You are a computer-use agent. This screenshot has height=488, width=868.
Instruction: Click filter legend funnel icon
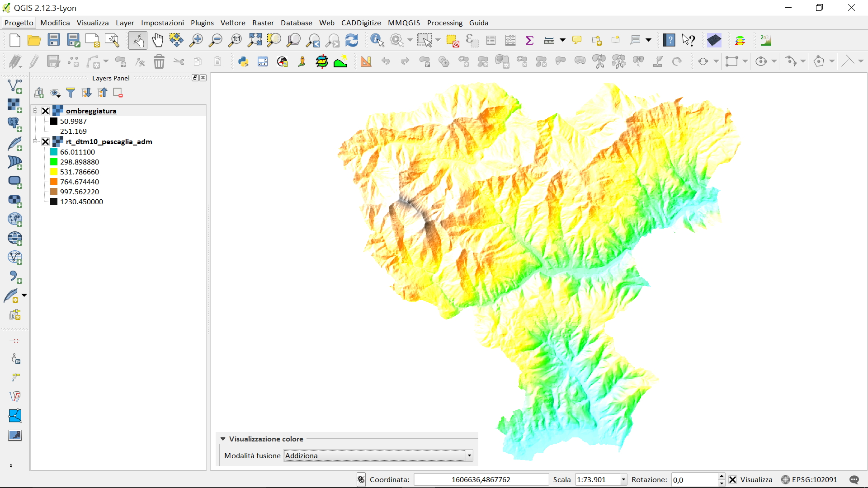click(x=71, y=93)
